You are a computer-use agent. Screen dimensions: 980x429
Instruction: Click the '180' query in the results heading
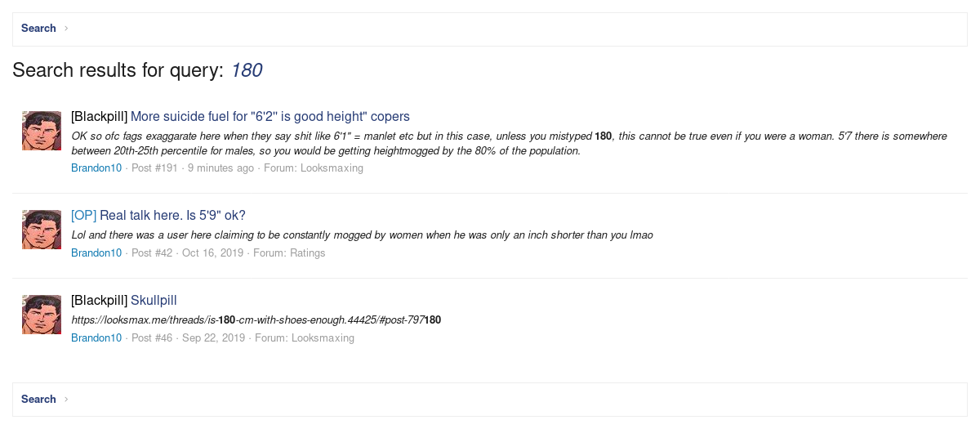[247, 71]
